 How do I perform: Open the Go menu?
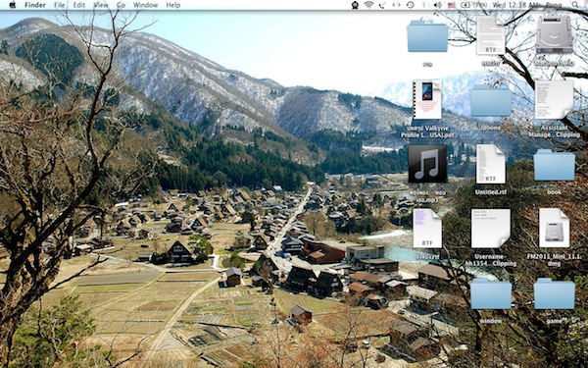(x=121, y=5)
